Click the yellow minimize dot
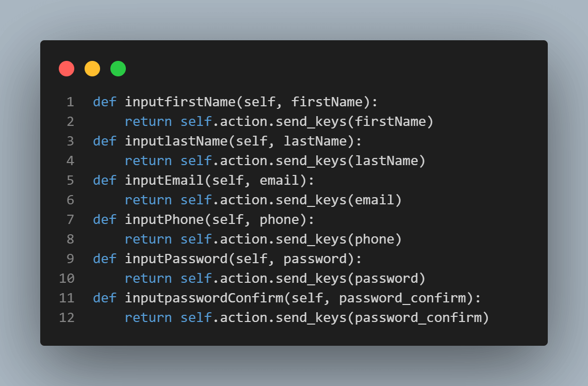This screenshot has width=588, height=386. [92, 69]
